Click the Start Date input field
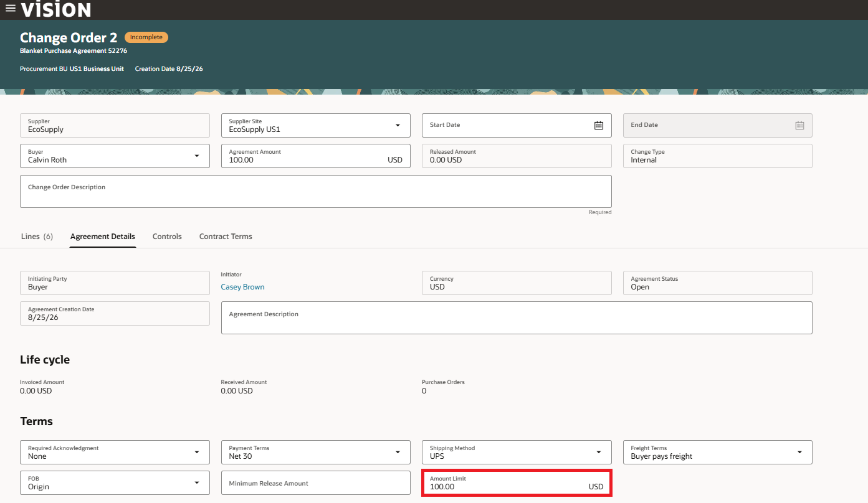This screenshot has height=503, width=868. [x=517, y=125]
